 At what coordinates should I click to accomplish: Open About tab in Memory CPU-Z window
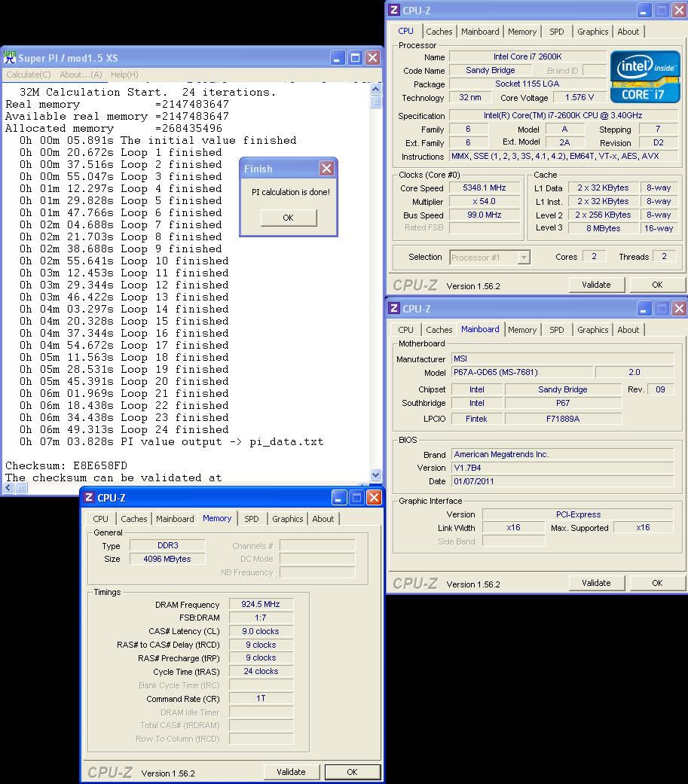pyautogui.click(x=323, y=519)
